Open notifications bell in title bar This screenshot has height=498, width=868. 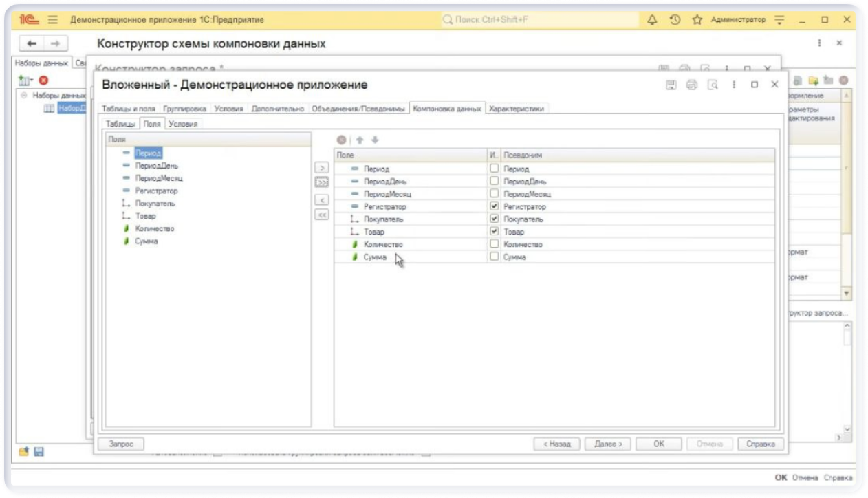tap(652, 20)
